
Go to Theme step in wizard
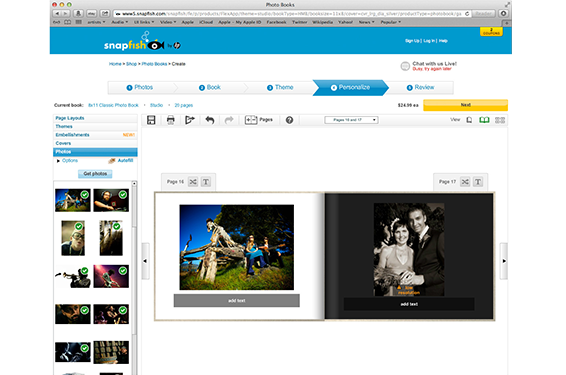pos(280,87)
